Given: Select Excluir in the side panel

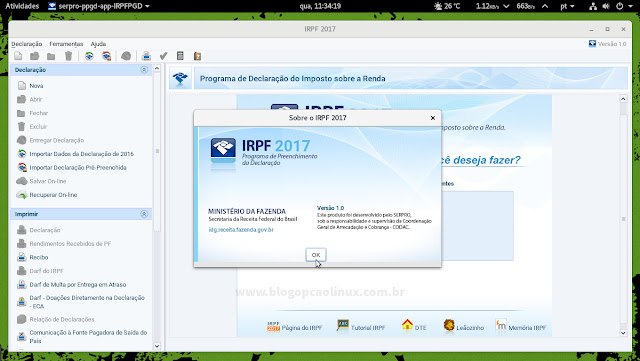Looking at the screenshot, I should 38,127.
